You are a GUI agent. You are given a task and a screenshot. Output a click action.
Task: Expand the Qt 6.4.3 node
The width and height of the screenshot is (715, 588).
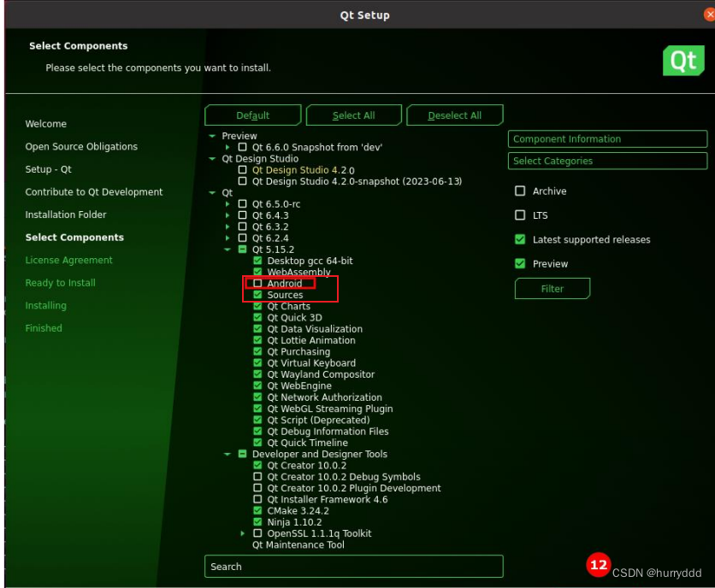[x=227, y=215]
